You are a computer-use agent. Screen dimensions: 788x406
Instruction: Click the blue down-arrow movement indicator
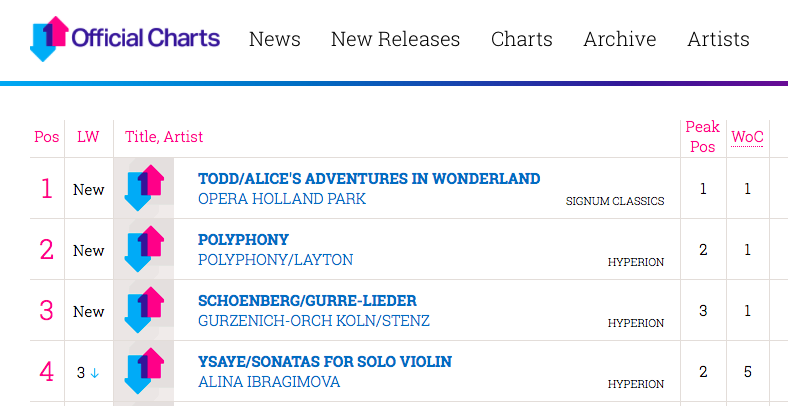(95, 373)
